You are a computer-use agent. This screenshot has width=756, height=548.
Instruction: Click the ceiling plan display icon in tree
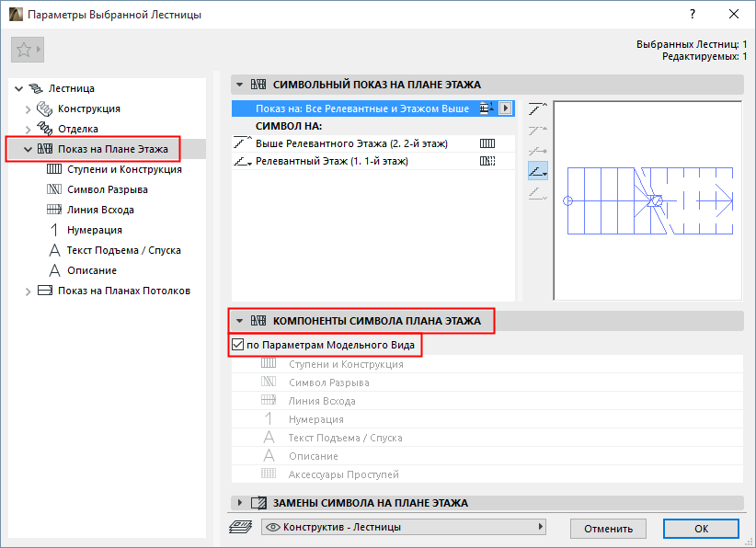pos(45,291)
